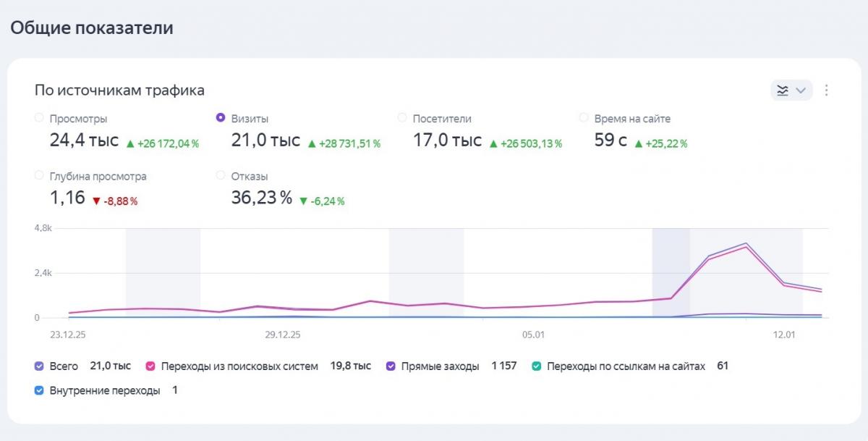Toggle Переходы по ссылкам на сайтах checkbox
Image resolution: width=868 pixels, height=441 pixels.
click(x=537, y=366)
